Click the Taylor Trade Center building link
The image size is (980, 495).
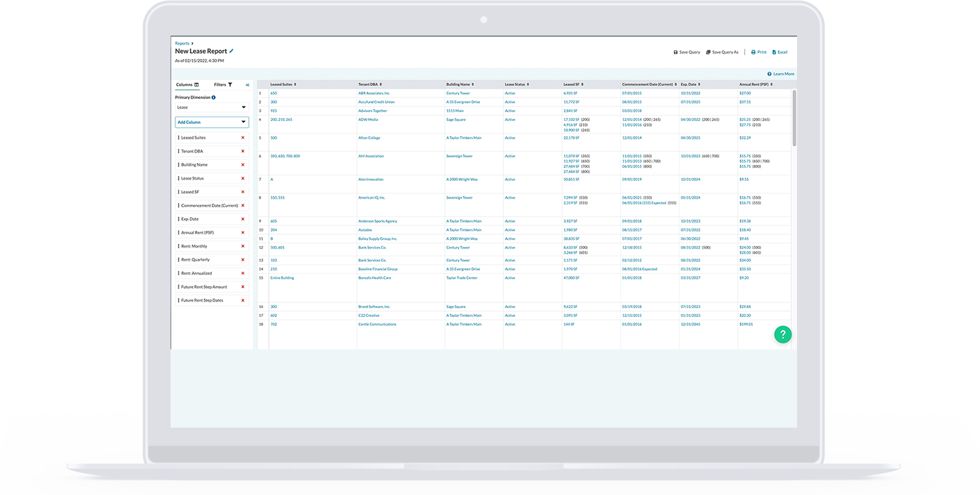(461, 278)
